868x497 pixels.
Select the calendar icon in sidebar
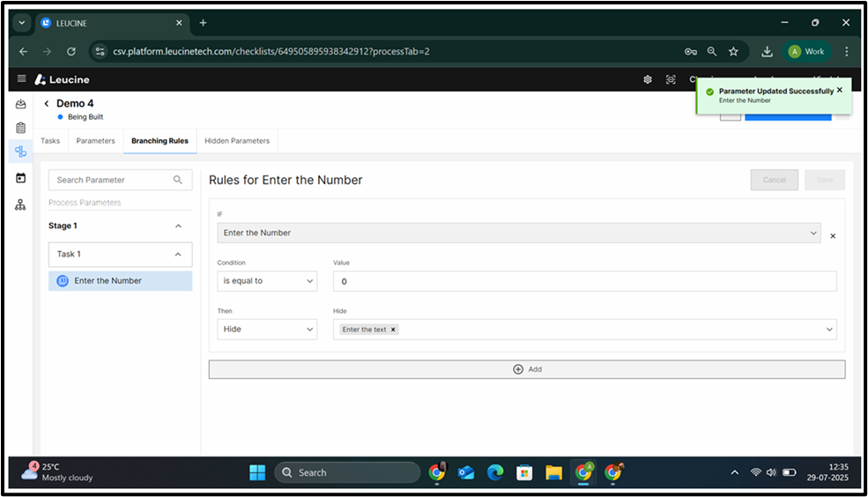pos(21,177)
